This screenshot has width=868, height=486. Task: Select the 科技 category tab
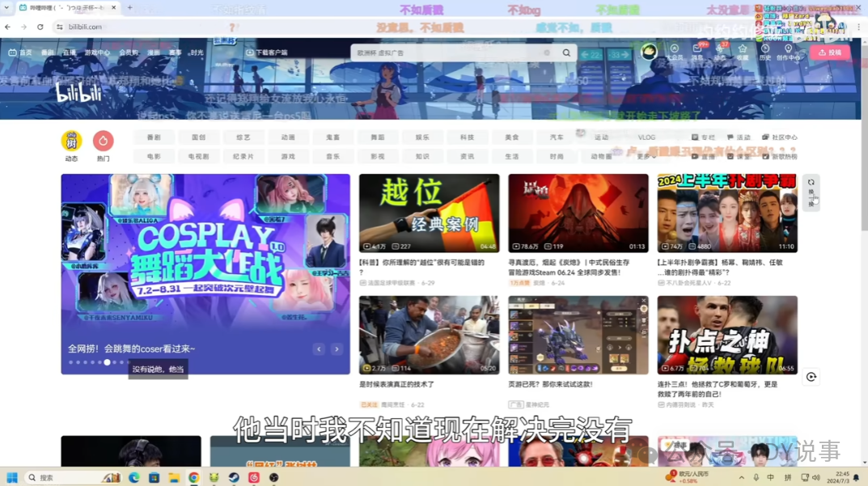[x=468, y=137]
